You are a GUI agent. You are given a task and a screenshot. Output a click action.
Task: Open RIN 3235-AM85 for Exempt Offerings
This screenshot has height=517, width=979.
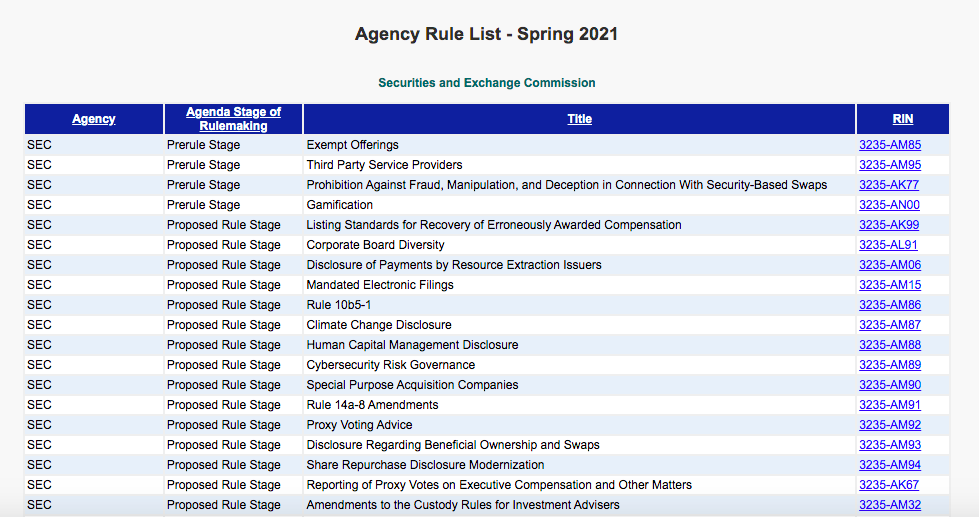click(889, 145)
